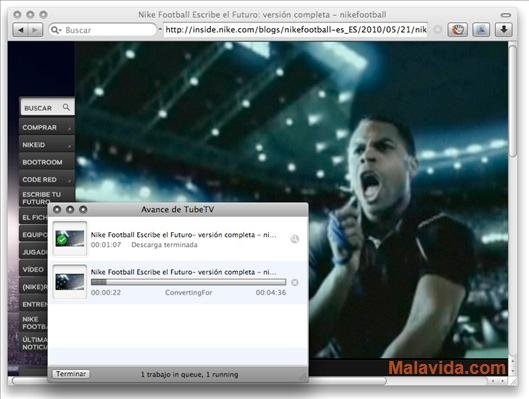Expand the NIKEID menu arrow
529x399 pixels.
69,146
